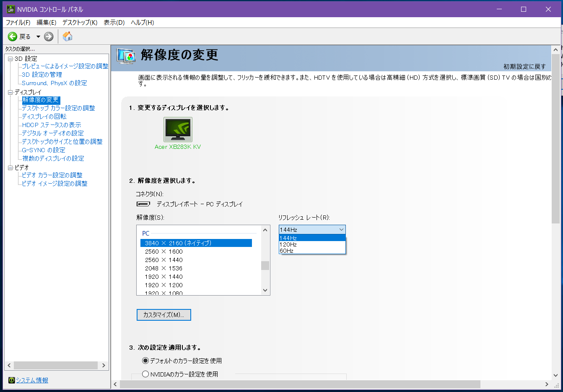
Task: Open G-SYNC の設定 page
Action: click(x=44, y=150)
